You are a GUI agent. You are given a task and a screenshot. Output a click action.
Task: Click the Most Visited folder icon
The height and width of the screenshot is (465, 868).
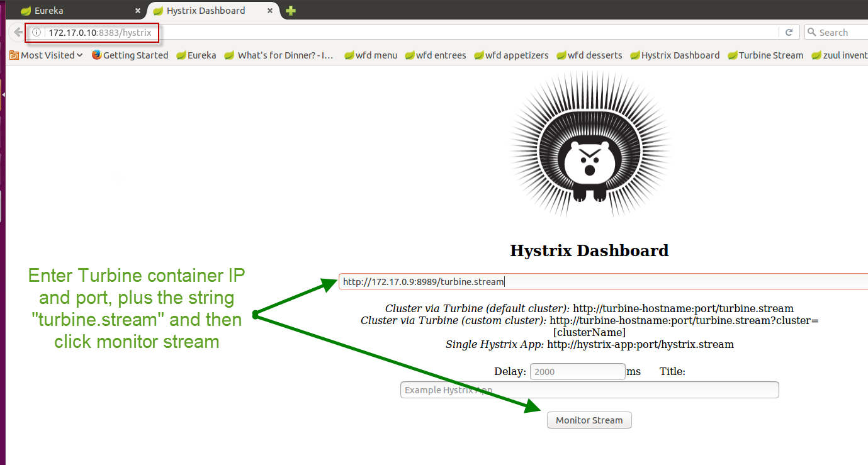[14, 55]
